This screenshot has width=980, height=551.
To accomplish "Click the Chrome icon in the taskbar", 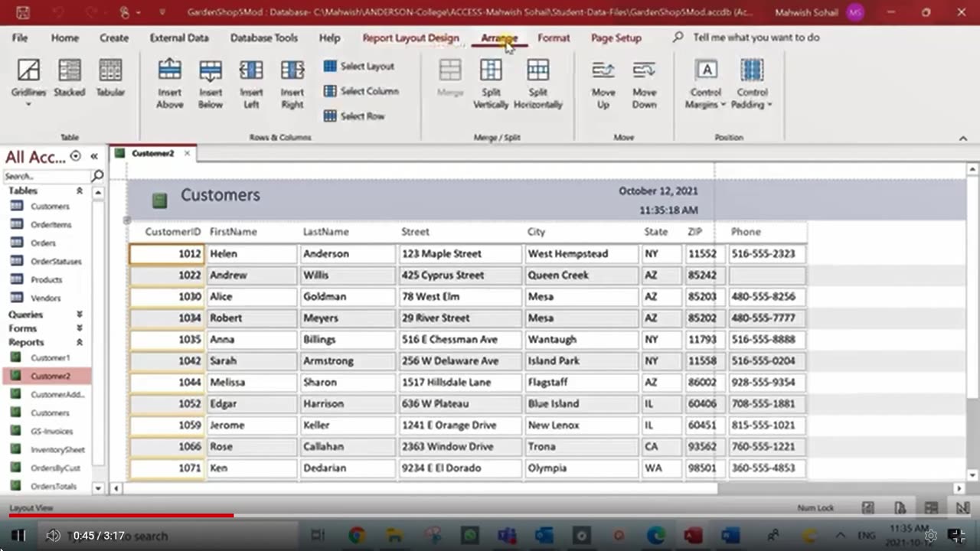I will click(x=357, y=536).
